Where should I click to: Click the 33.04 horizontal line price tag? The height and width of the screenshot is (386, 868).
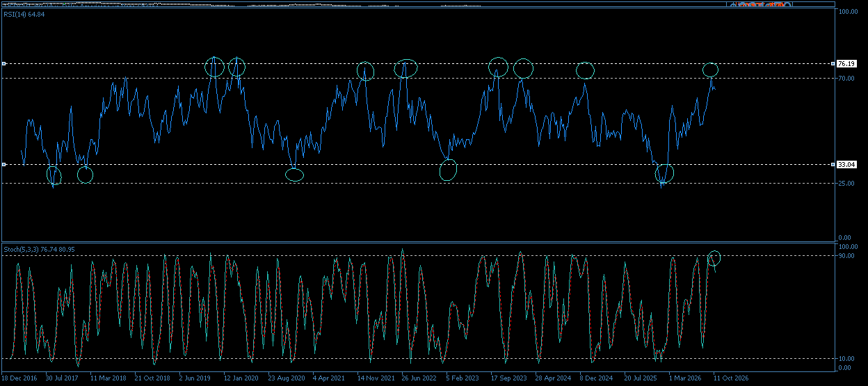846,165
